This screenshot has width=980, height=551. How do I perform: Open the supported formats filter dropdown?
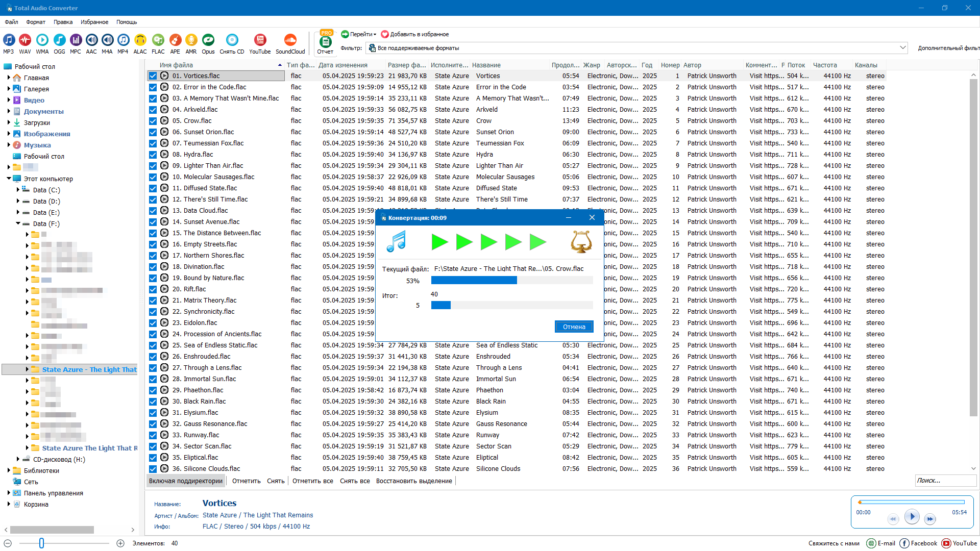(902, 48)
